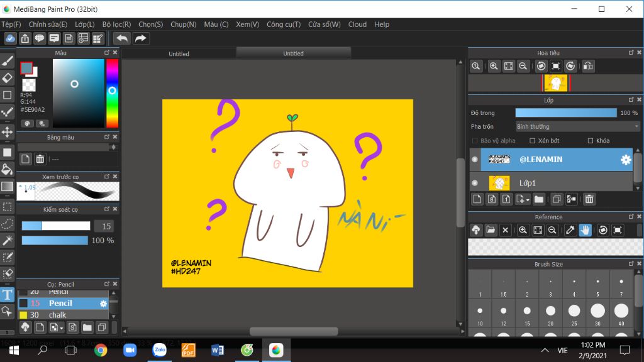Activate the Magic Wand tool
The image size is (644, 362).
7,241
